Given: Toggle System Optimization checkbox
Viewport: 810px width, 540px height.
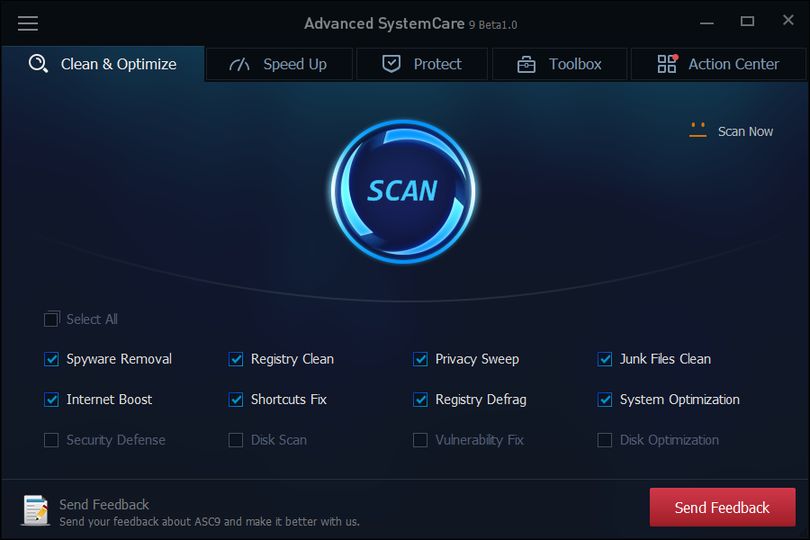Looking at the screenshot, I should [605, 399].
